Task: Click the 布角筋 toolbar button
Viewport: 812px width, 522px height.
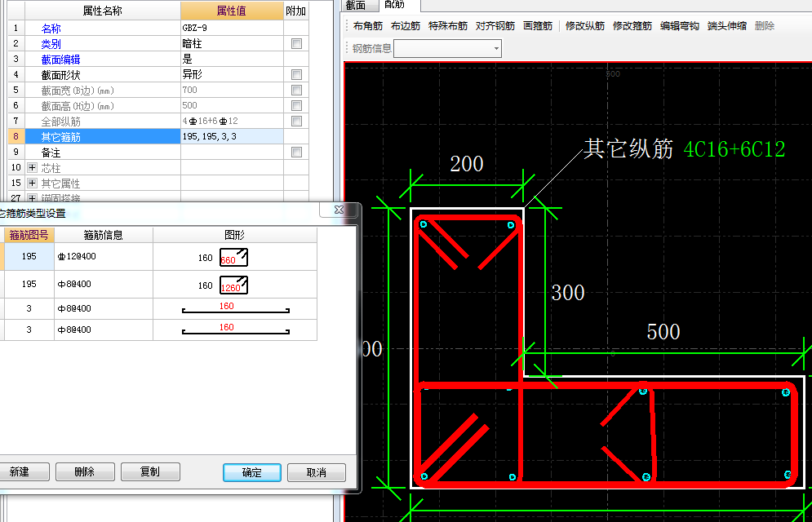Action: click(368, 26)
